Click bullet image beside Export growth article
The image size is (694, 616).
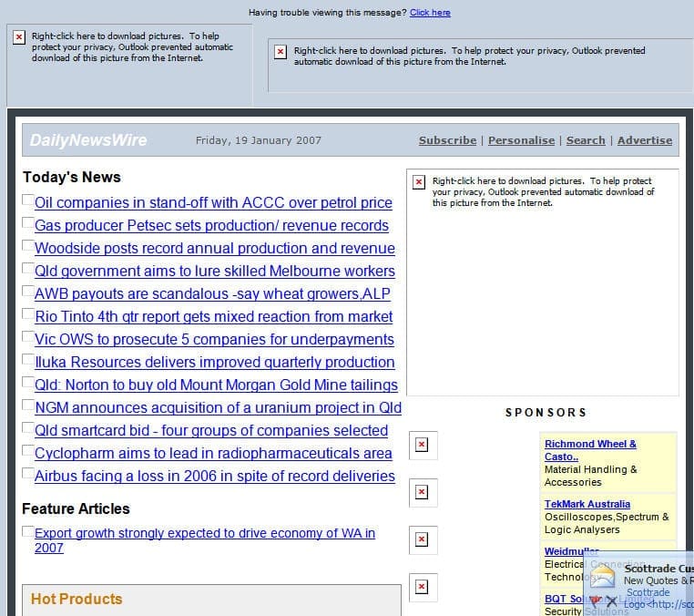pos(28,531)
